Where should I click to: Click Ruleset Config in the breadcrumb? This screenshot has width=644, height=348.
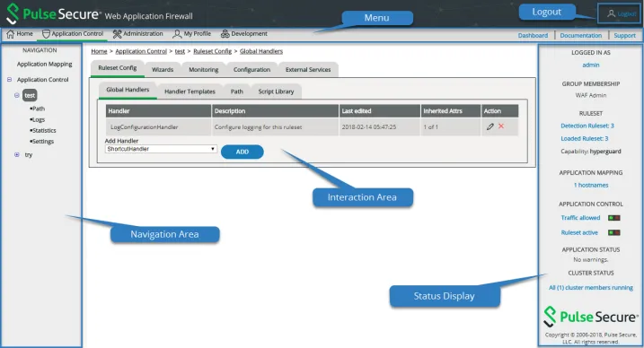212,51
